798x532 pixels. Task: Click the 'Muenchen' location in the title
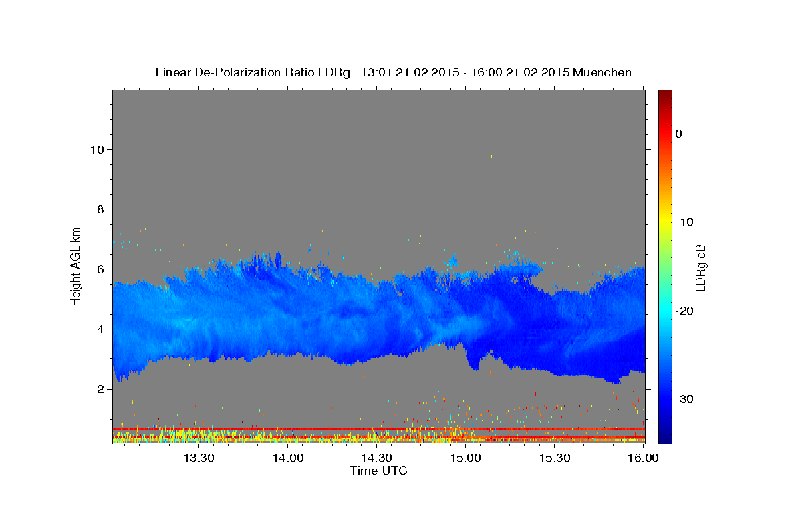tap(602, 72)
